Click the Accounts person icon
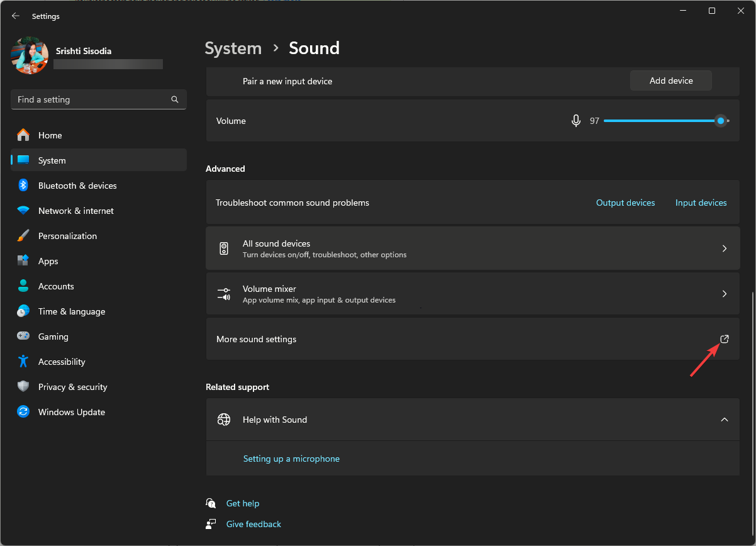 pos(23,286)
